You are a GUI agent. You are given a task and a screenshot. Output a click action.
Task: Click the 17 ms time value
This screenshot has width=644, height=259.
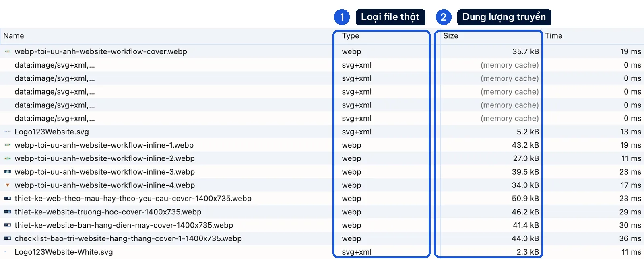tap(631, 185)
